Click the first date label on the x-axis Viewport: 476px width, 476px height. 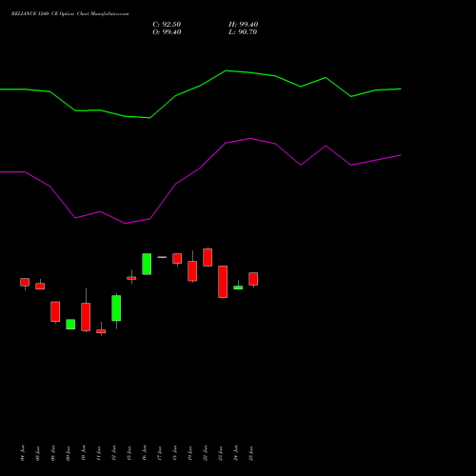[x=22, y=453]
